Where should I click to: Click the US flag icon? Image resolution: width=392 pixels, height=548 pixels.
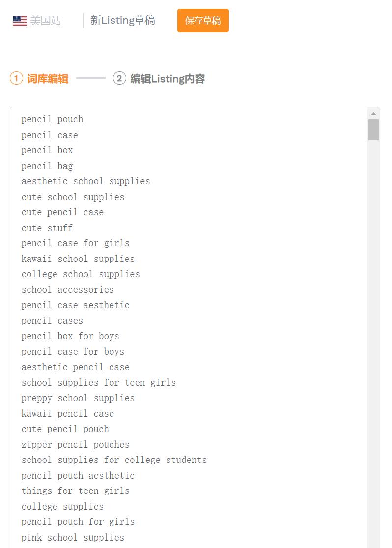pyautogui.click(x=20, y=21)
